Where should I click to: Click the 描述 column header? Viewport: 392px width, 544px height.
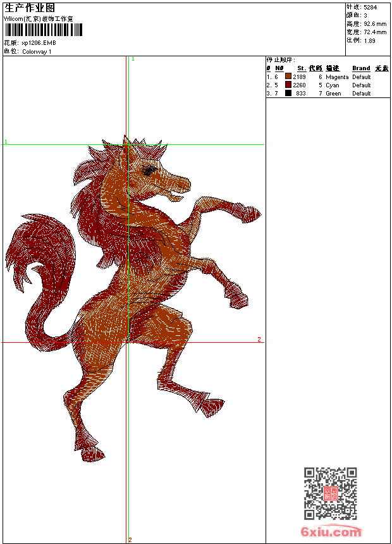tap(333, 68)
